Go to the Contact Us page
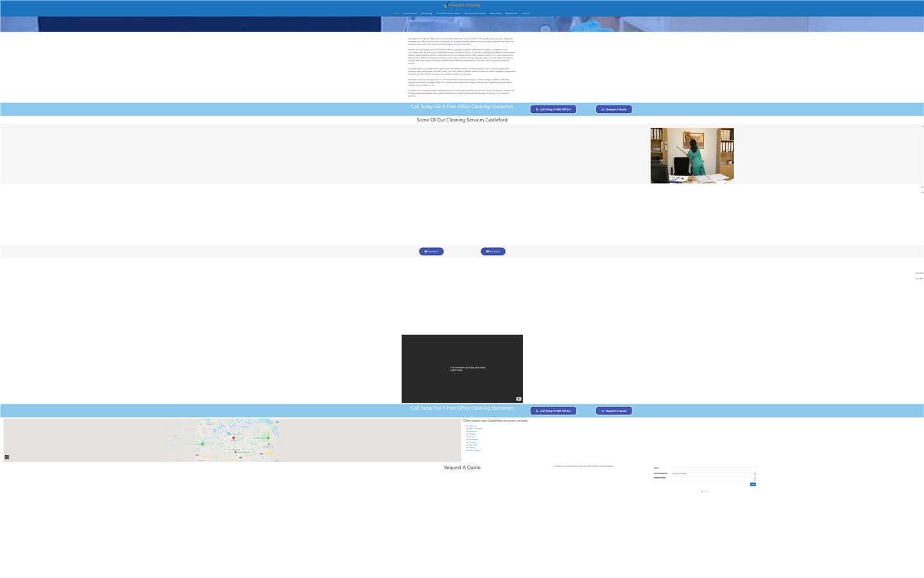The width and height of the screenshot is (924, 578). click(526, 13)
